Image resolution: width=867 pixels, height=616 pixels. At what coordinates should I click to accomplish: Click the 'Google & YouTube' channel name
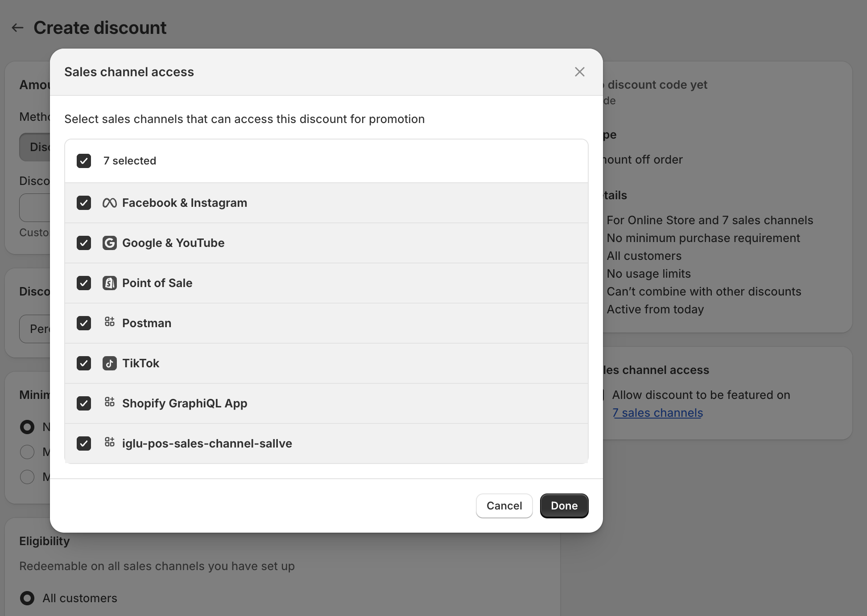pyautogui.click(x=173, y=243)
